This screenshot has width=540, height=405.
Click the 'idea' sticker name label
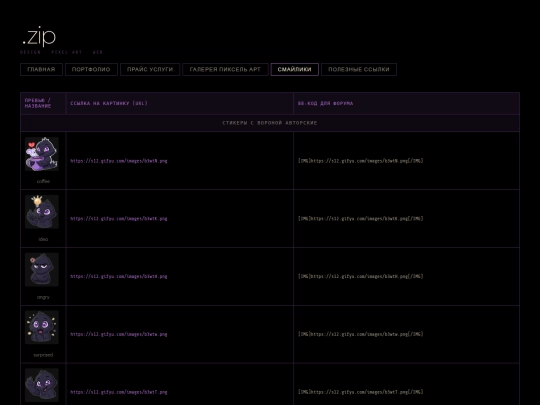[x=43, y=239]
